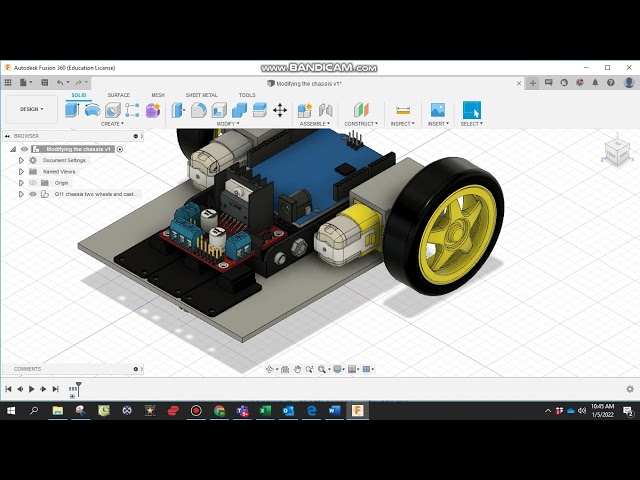The width and height of the screenshot is (640, 480).
Task: Open the DESIGN workspace dropdown
Action: (31, 109)
